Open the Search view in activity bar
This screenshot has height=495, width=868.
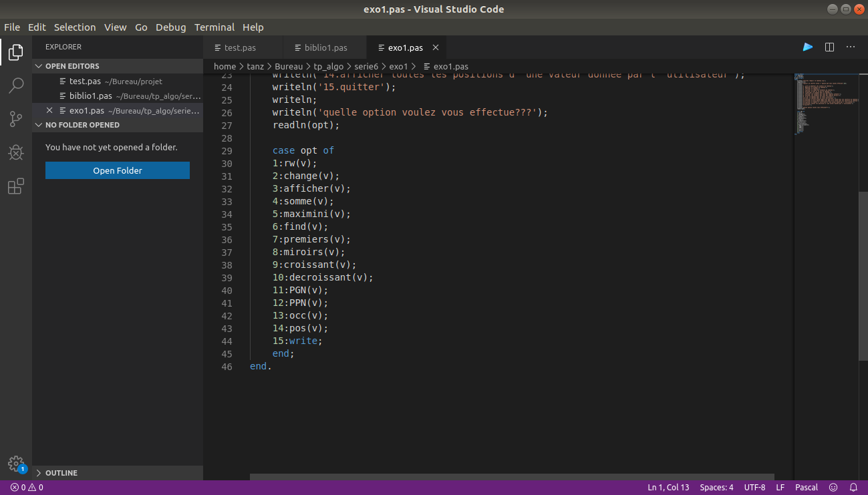pos(16,86)
